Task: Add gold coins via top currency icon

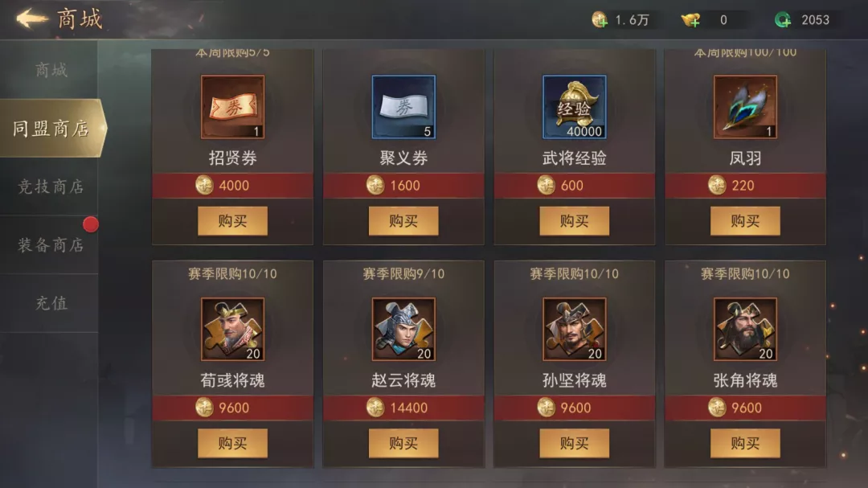Action: (x=599, y=20)
